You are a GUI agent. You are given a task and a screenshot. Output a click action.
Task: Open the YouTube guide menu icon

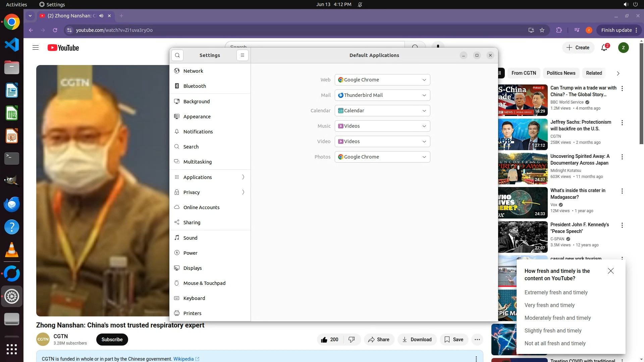click(x=36, y=48)
